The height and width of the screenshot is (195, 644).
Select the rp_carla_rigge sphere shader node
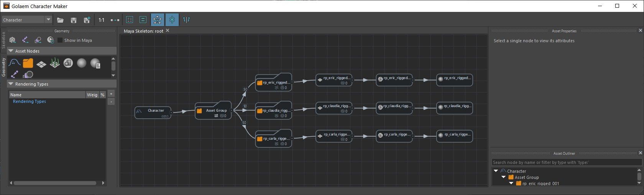(455, 136)
